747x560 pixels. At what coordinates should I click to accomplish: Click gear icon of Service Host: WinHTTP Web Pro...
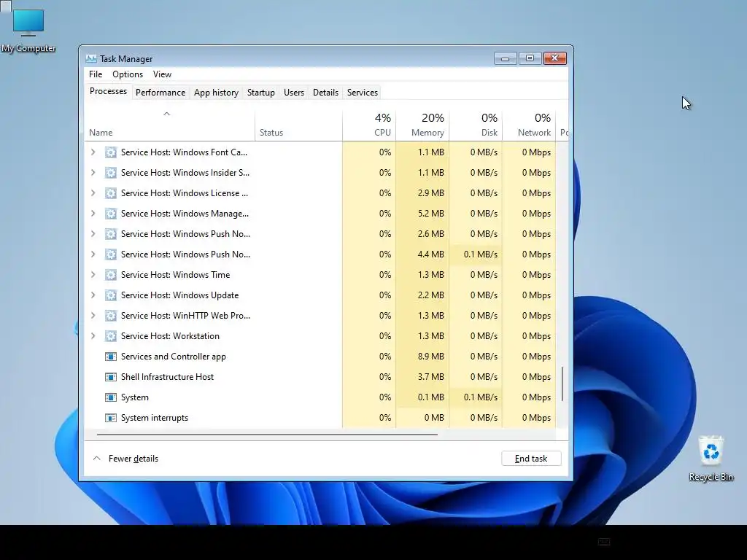coord(111,316)
